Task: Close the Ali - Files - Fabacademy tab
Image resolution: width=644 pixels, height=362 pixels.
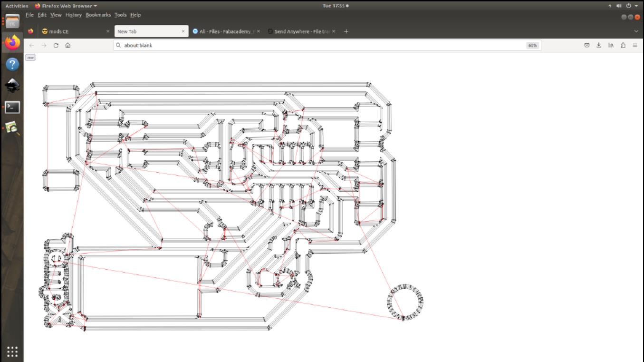Action: [258, 31]
